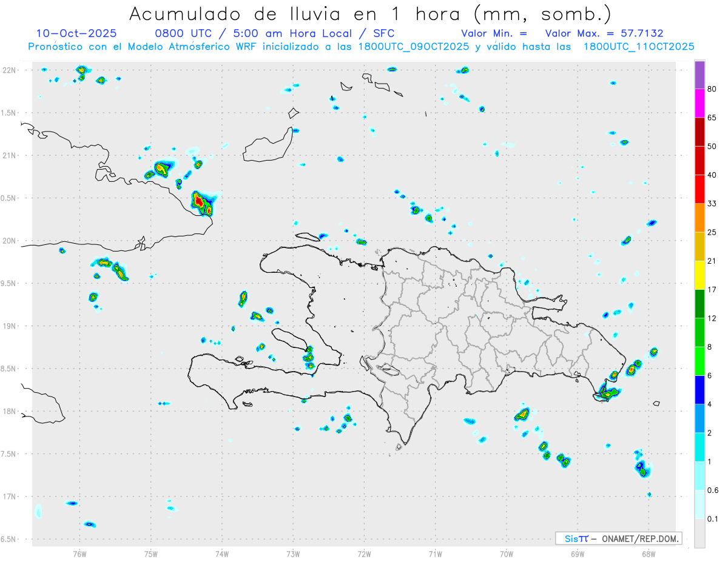Select the '71W' longitude label
The image size is (728, 562).
[x=435, y=554]
